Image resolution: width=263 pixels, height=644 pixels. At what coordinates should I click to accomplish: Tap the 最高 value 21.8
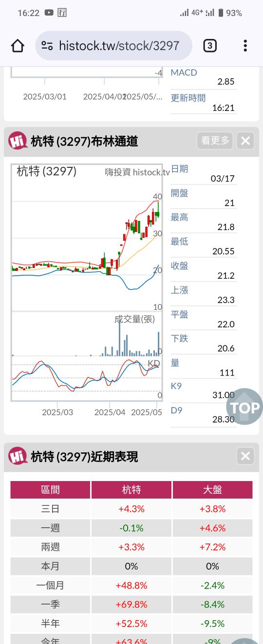coord(226,227)
